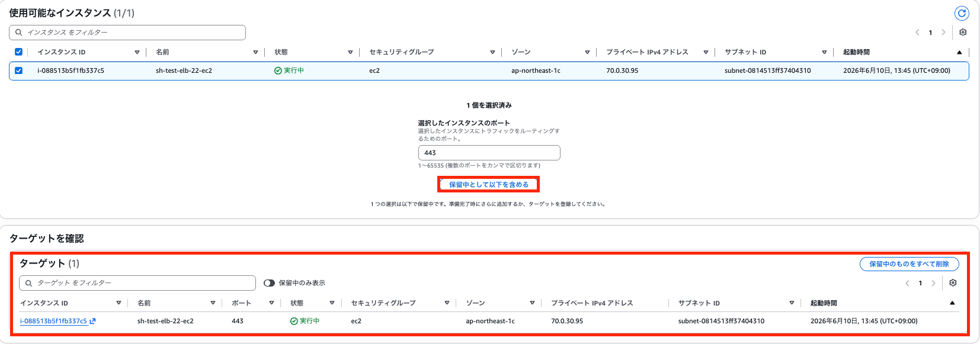Sort targets table by サブネット ID column
The height and width of the screenshot is (344, 980).
(x=792, y=303)
